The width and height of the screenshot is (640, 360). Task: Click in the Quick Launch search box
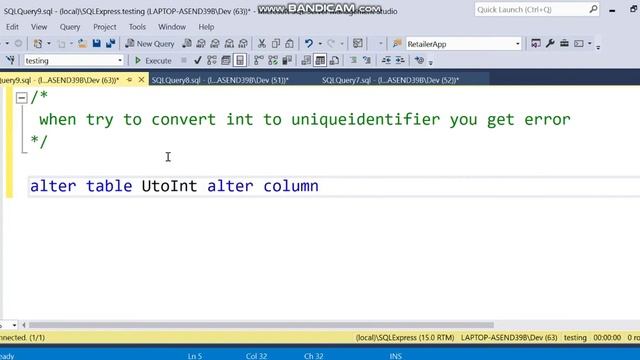[537, 9]
